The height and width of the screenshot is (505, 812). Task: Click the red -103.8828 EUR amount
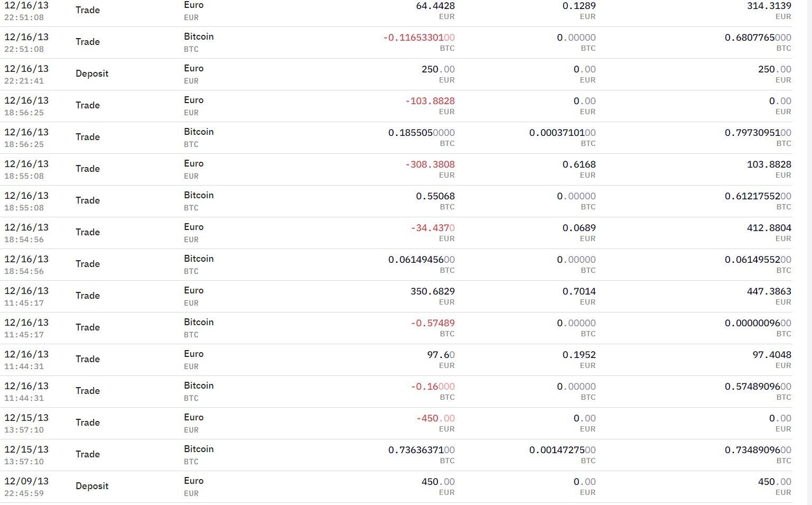(430, 101)
